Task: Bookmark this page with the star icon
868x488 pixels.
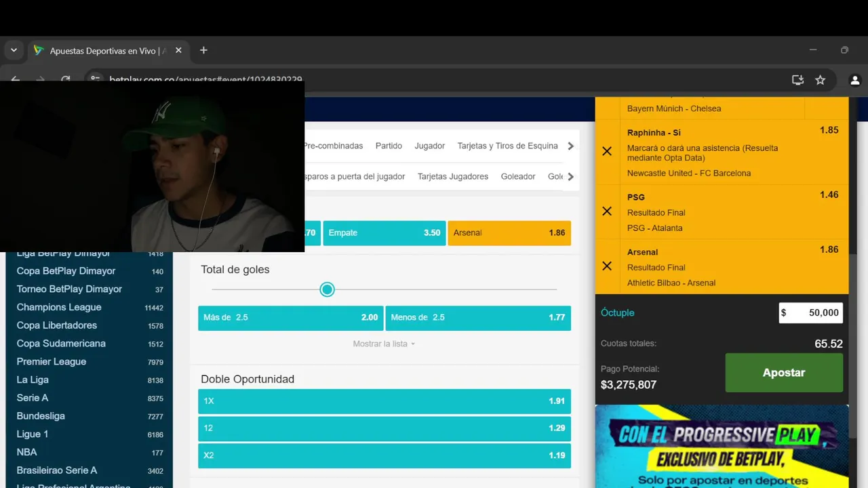Action: tap(821, 80)
